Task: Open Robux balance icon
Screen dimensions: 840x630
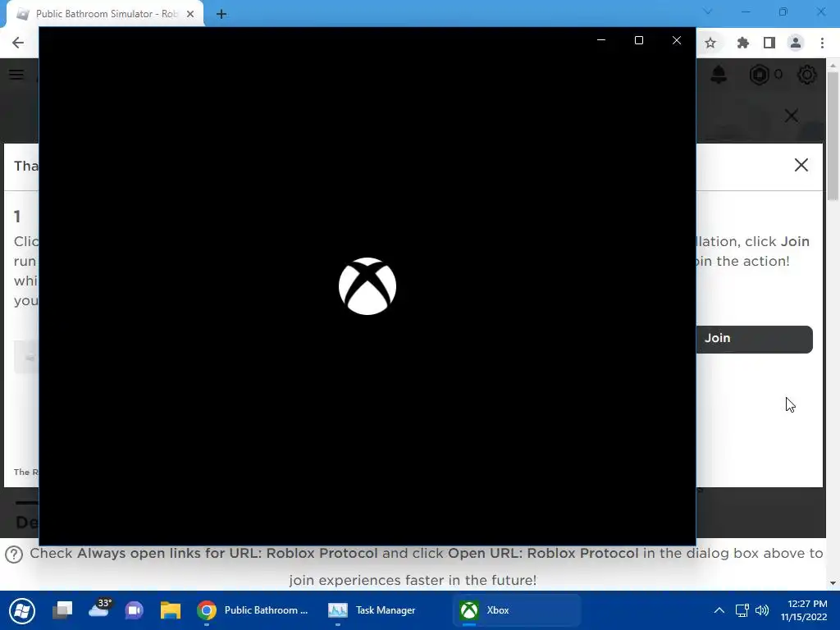Action: (759, 75)
